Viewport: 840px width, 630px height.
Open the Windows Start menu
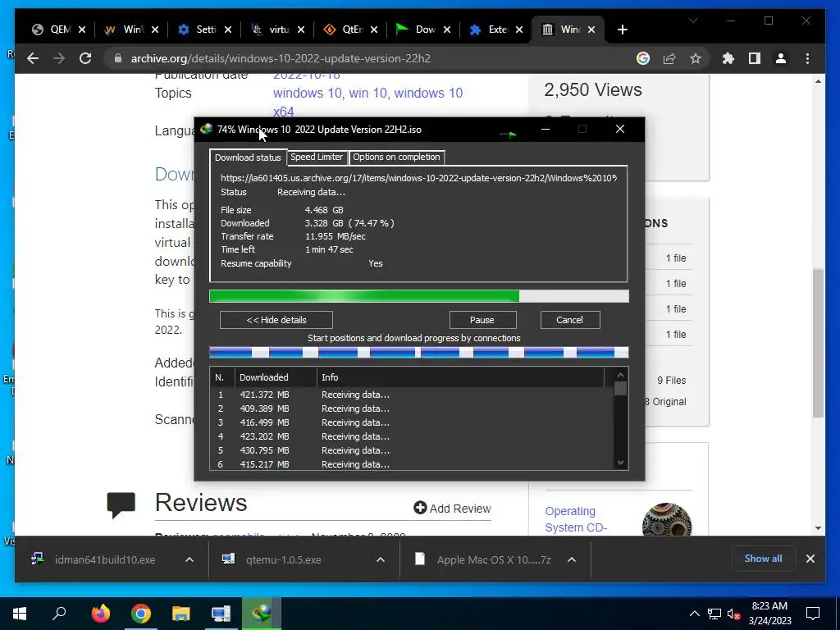point(20,614)
